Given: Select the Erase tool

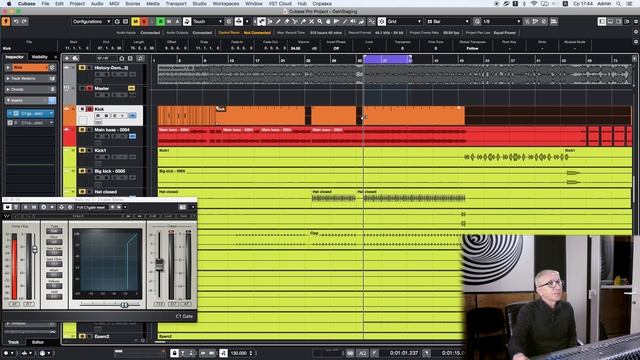Looking at the screenshot, I should 287,21.
